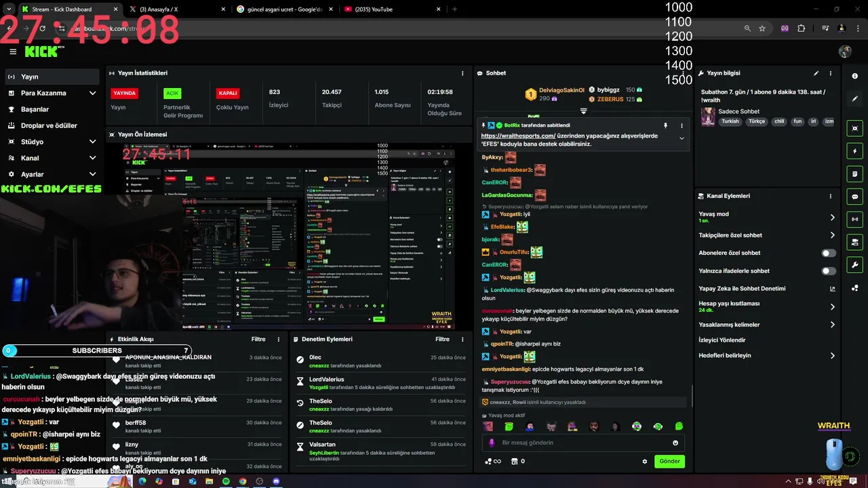The height and width of the screenshot is (488, 868).
Task: Open Droplar ve ödüller in sidebar
Action: coord(52,125)
